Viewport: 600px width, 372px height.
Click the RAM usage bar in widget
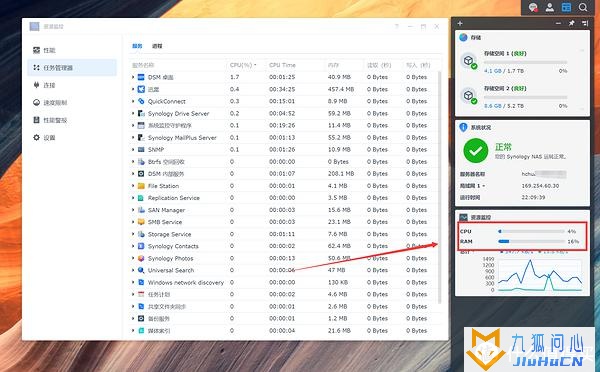point(531,241)
